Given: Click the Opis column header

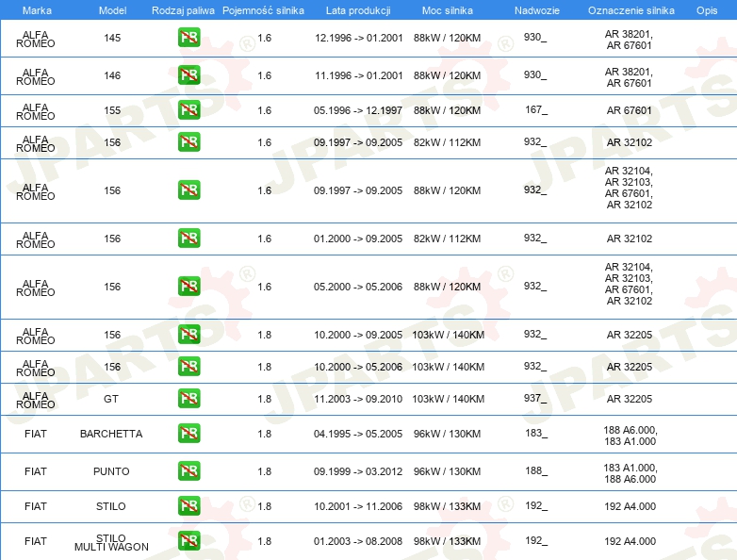Looking at the screenshot, I should tap(706, 9).
